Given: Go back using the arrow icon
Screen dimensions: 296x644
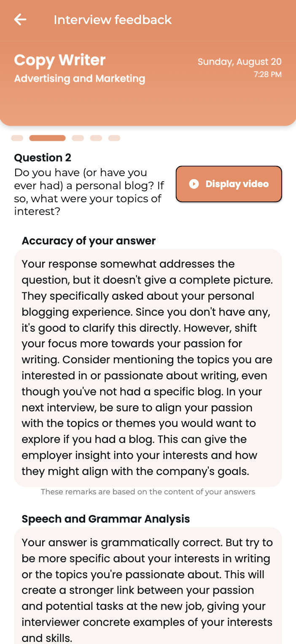Looking at the screenshot, I should pos(20,19).
